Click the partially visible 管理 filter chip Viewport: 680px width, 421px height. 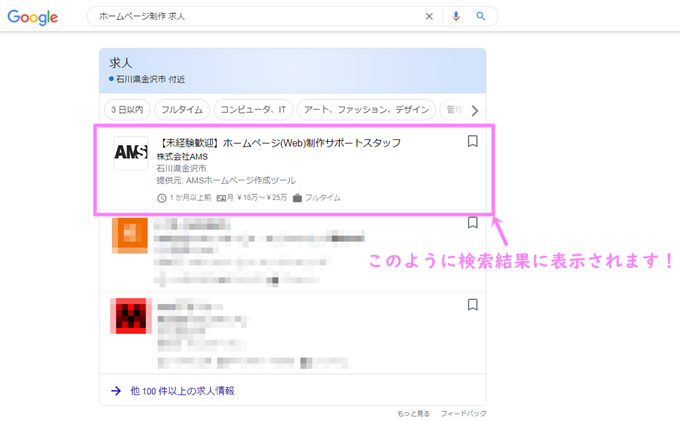455,110
